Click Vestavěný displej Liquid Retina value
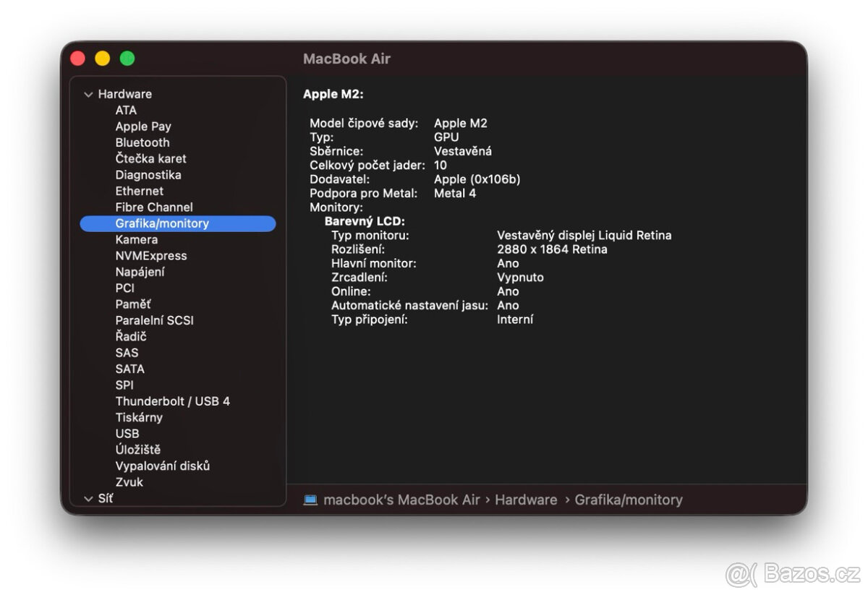The image size is (868, 595). coord(584,235)
